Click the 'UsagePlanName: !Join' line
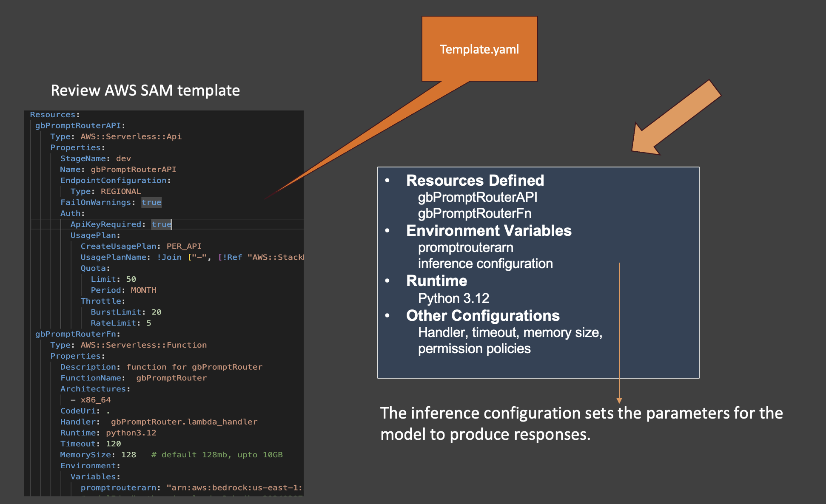The width and height of the screenshot is (826, 504). coord(192,258)
